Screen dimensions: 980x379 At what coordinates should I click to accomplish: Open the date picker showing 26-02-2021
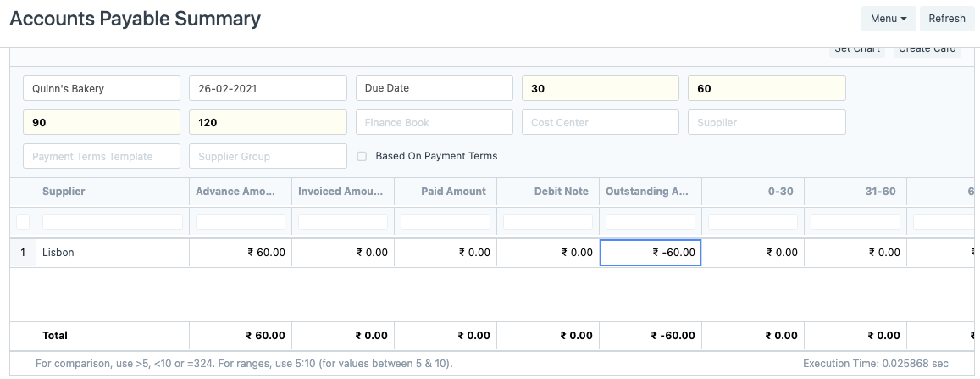[x=268, y=88]
